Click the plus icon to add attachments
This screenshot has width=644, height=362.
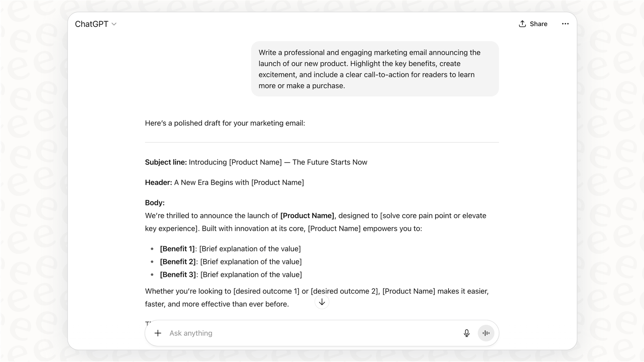[158, 333]
